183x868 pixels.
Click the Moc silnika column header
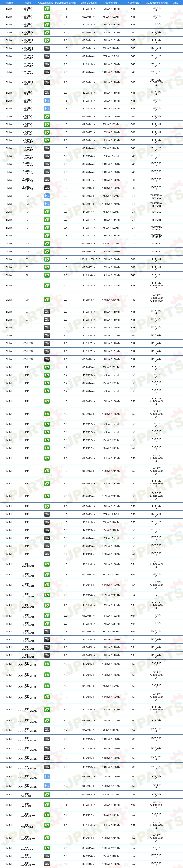point(111,2)
